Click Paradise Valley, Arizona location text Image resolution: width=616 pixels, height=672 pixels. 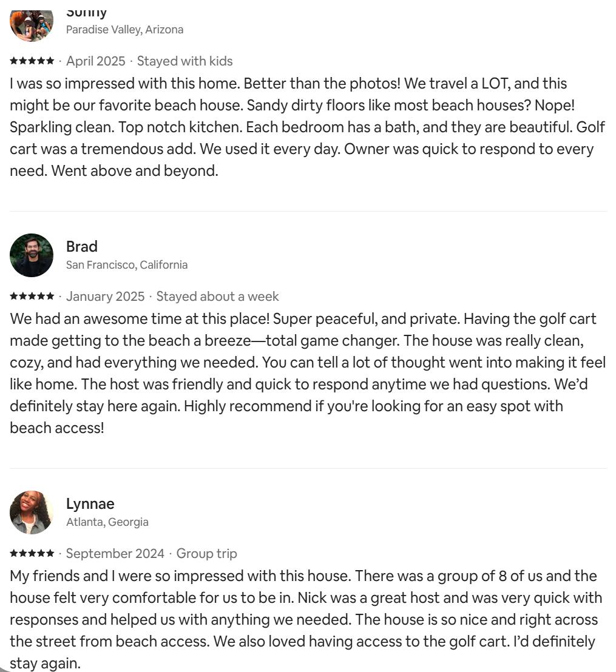pyautogui.click(x=125, y=30)
